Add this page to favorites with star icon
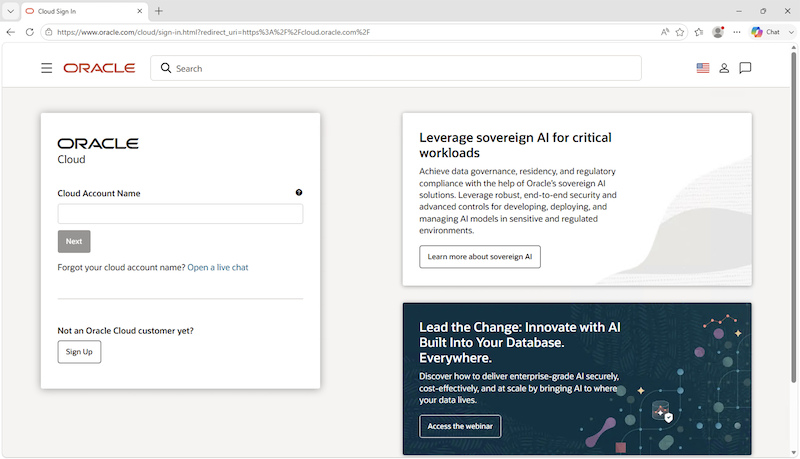The height and width of the screenshot is (459, 800). click(x=680, y=32)
